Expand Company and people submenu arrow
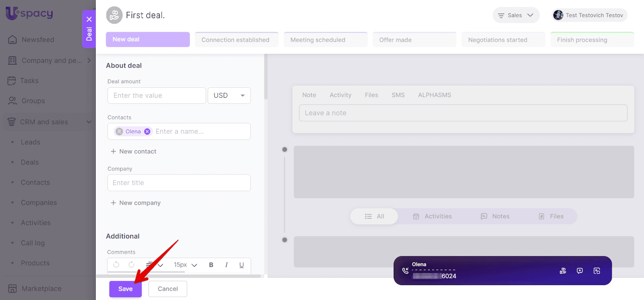Viewport: 644px width, 300px height. pos(89,60)
